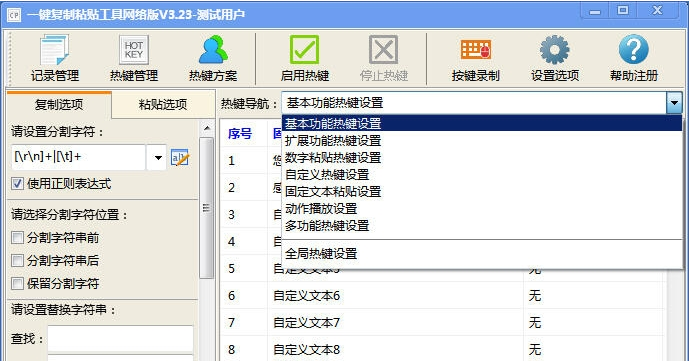Click the left panel scrollbar thumb
The height and width of the screenshot is (361, 693).
coord(206,208)
